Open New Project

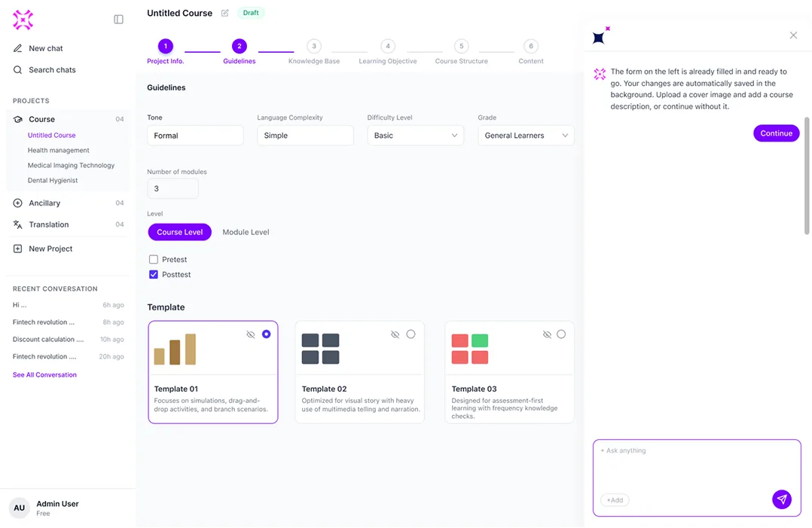50,249
